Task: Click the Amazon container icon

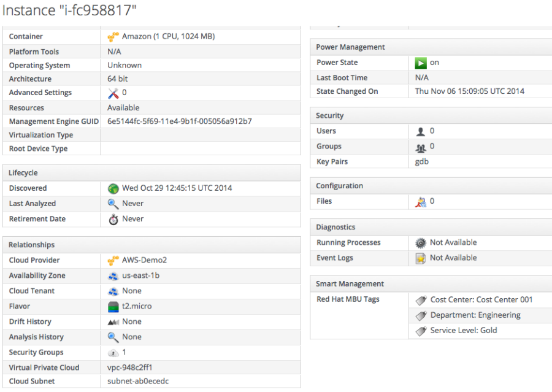Action: 113,37
